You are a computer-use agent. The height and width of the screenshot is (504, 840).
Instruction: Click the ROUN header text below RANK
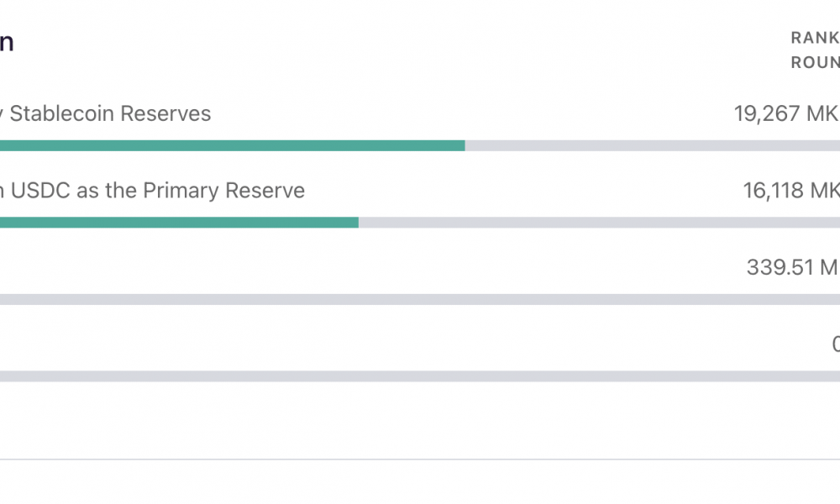click(815, 63)
